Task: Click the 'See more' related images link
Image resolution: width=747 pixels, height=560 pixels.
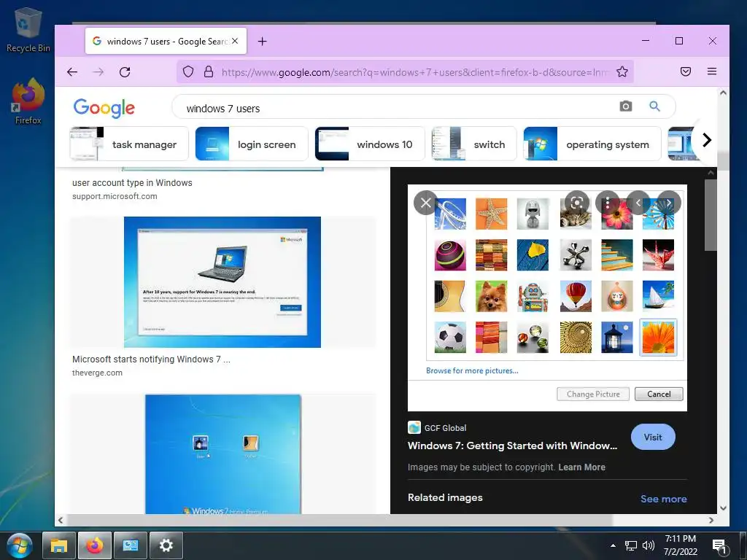Action: (x=663, y=499)
